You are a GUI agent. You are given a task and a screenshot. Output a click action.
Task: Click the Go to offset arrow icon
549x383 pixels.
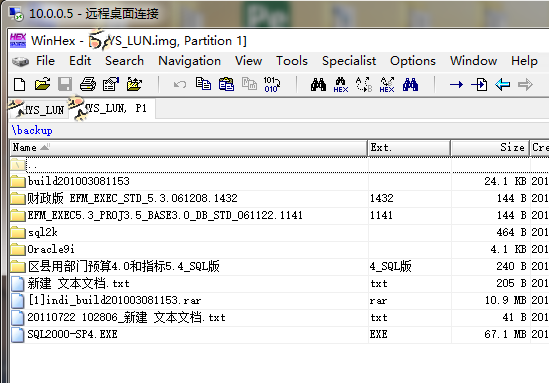point(456,84)
